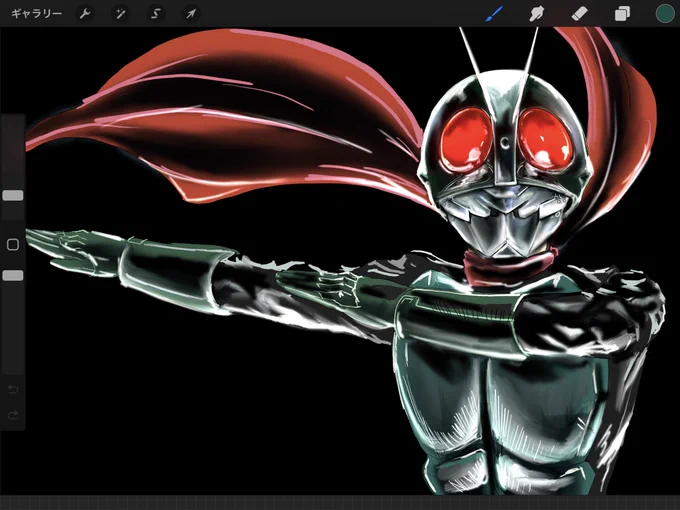Redo the stroke with redo arrow
This screenshot has height=510, width=680.
[x=13, y=415]
